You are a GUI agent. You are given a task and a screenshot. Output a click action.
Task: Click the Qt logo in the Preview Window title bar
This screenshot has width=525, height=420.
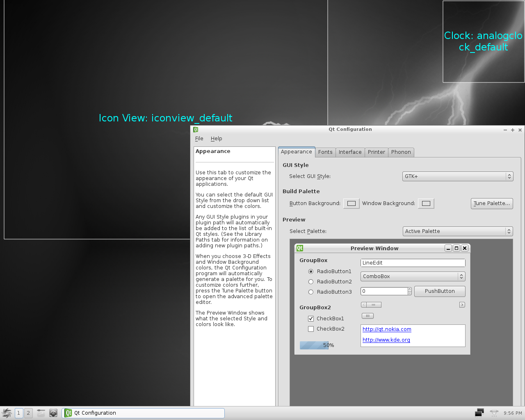pos(300,248)
